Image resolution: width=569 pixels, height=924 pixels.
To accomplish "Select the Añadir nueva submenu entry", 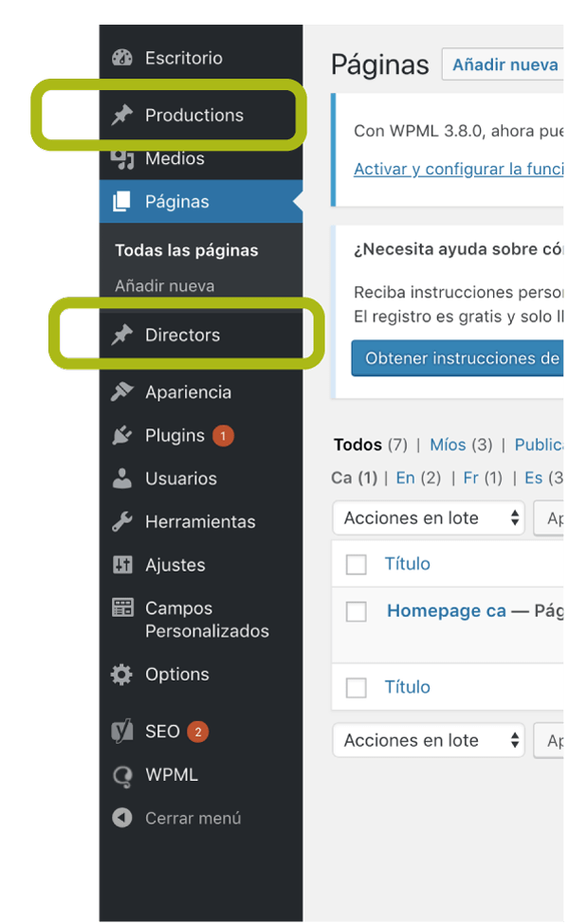I will (x=164, y=286).
